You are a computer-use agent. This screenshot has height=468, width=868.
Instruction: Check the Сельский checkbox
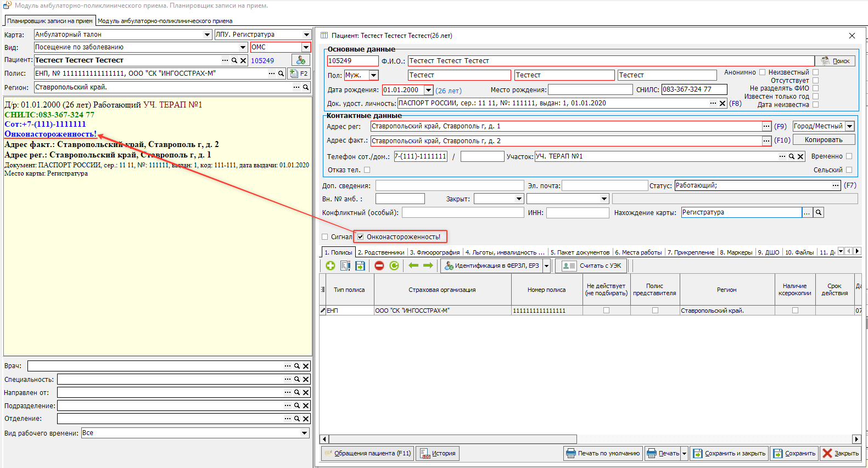point(849,170)
